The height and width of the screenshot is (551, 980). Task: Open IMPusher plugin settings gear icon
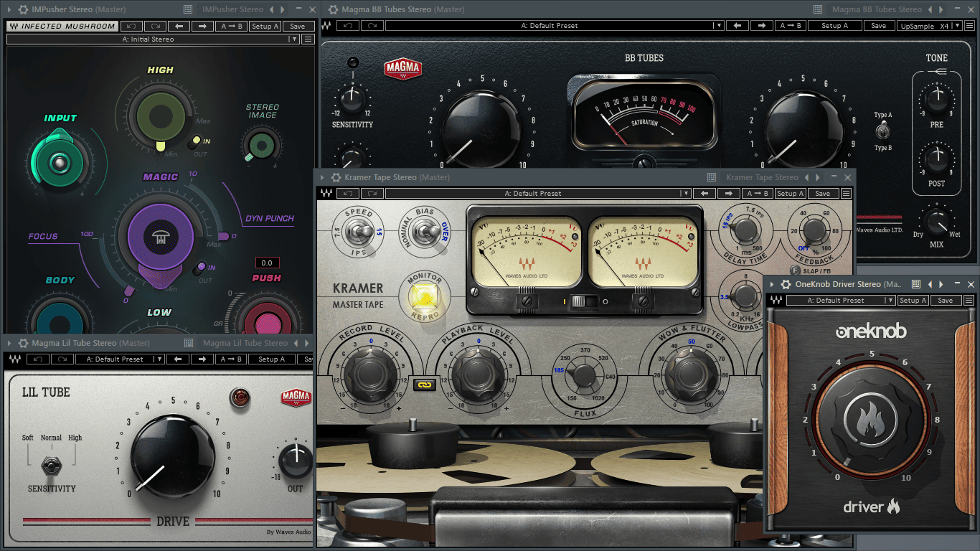23,9
